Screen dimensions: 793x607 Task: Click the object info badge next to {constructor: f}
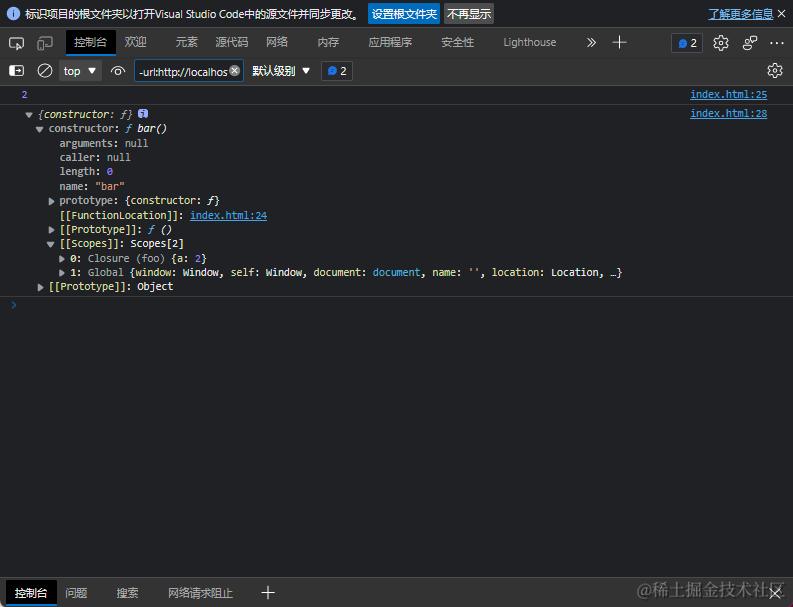143,114
